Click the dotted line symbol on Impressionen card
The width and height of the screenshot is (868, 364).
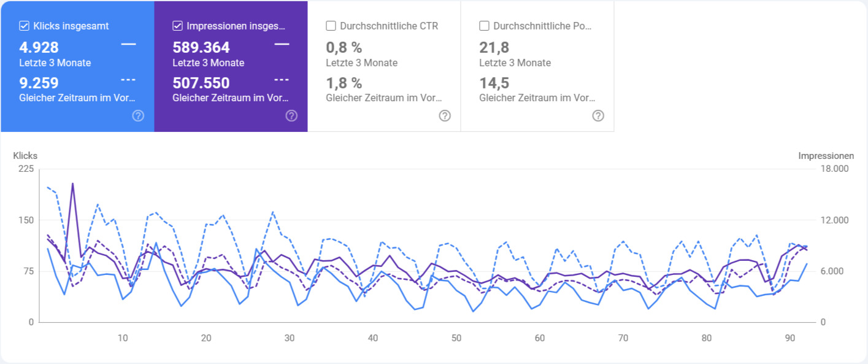(282, 79)
